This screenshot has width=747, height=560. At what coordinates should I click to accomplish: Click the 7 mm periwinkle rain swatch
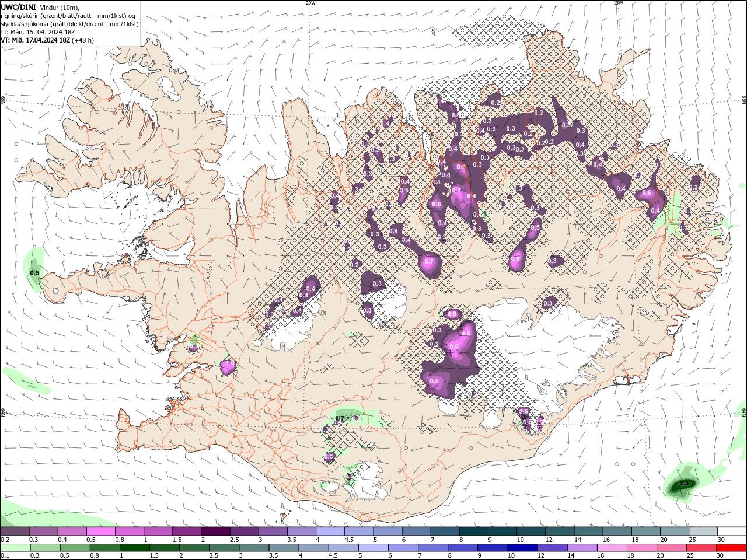point(432,548)
